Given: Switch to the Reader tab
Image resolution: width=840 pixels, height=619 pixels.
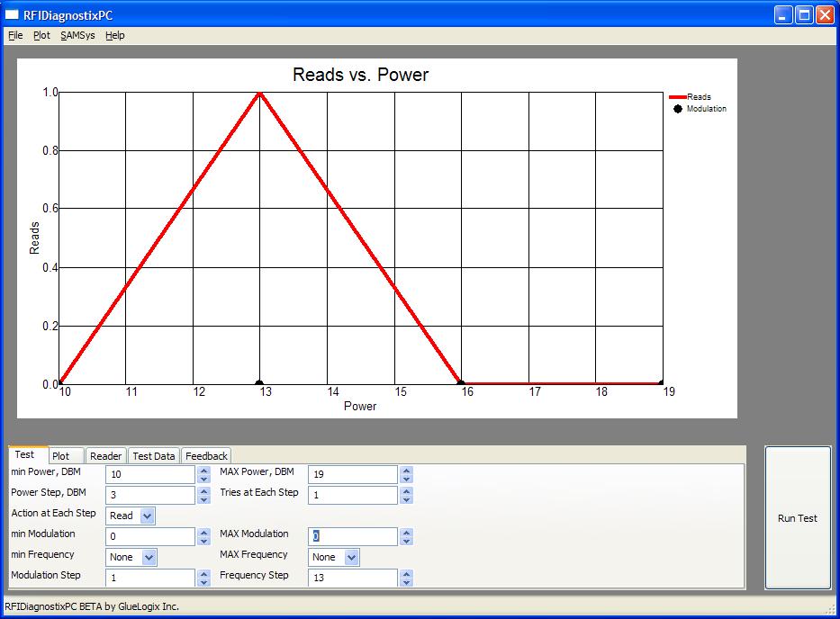Looking at the screenshot, I should [x=105, y=455].
